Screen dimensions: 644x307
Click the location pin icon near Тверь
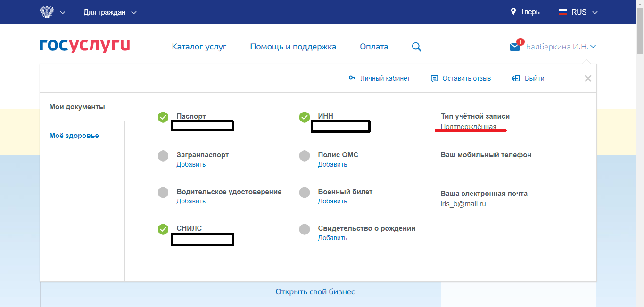tap(513, 12)
